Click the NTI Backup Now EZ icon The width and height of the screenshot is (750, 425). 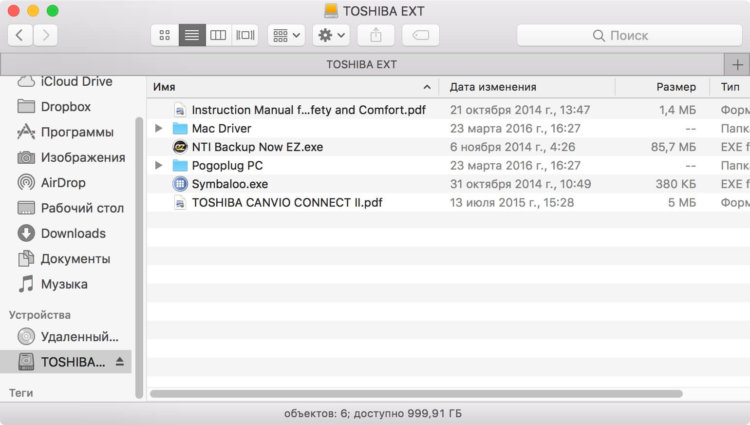tap(180, 147)
